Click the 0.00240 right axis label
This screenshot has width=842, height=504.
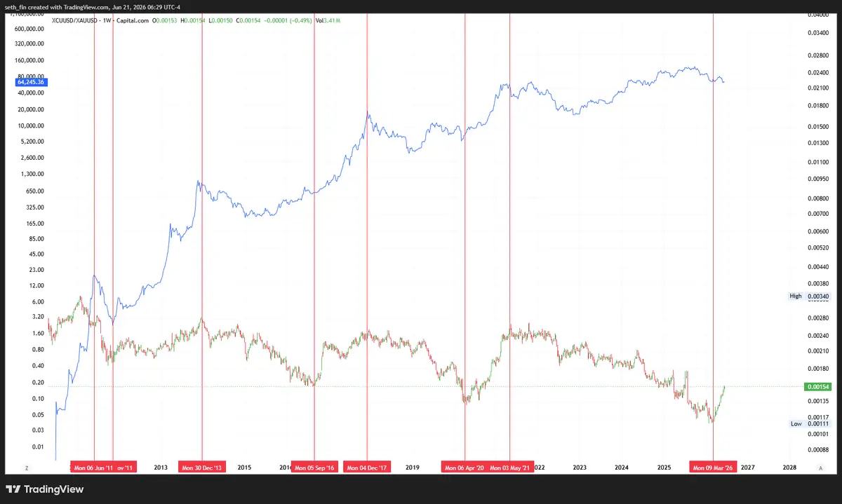pos(817,335)
